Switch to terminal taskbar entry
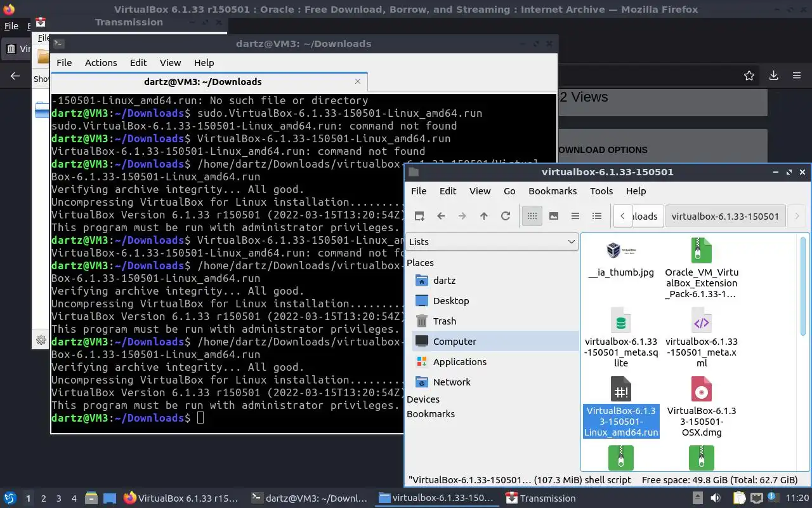This screenshot has width=812, height=508. click(310, 498)
